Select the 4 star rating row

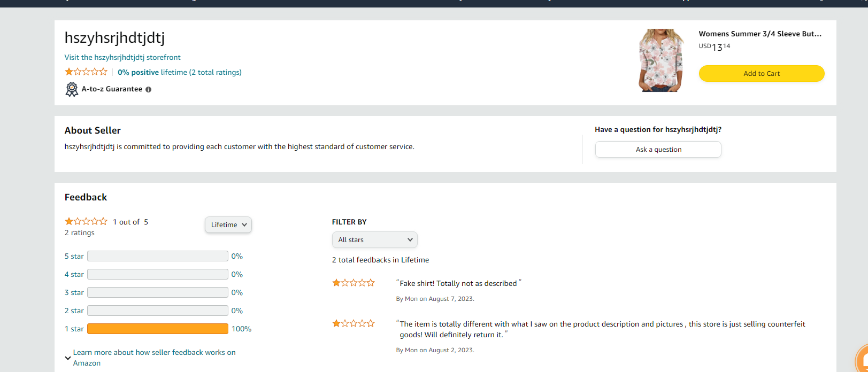(x=158, y=274)
